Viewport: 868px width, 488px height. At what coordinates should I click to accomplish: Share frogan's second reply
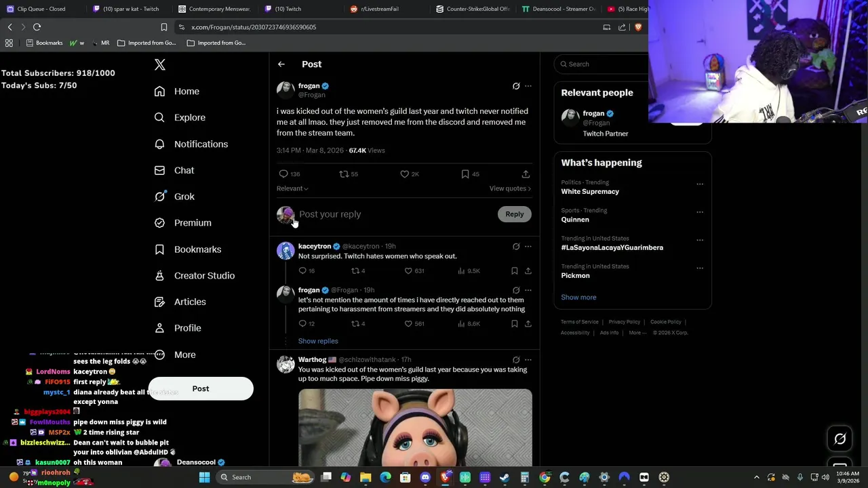[528, 323]
